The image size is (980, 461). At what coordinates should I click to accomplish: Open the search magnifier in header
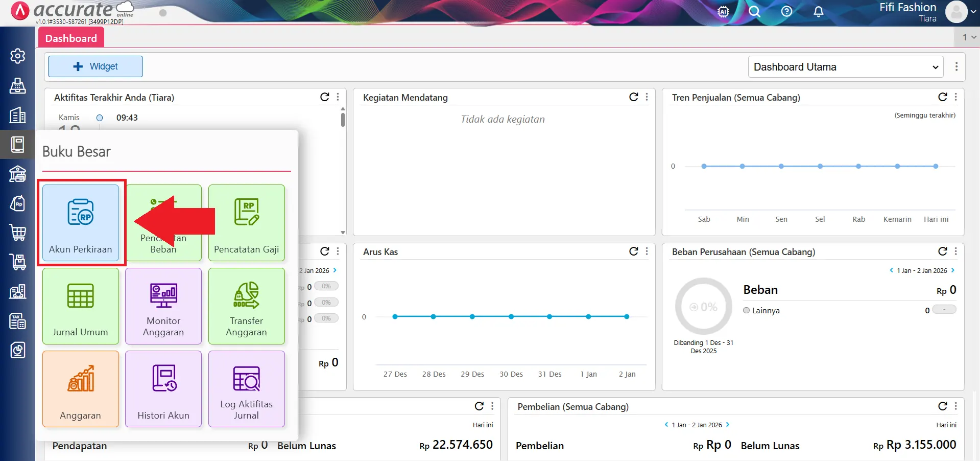coord(754,11)
